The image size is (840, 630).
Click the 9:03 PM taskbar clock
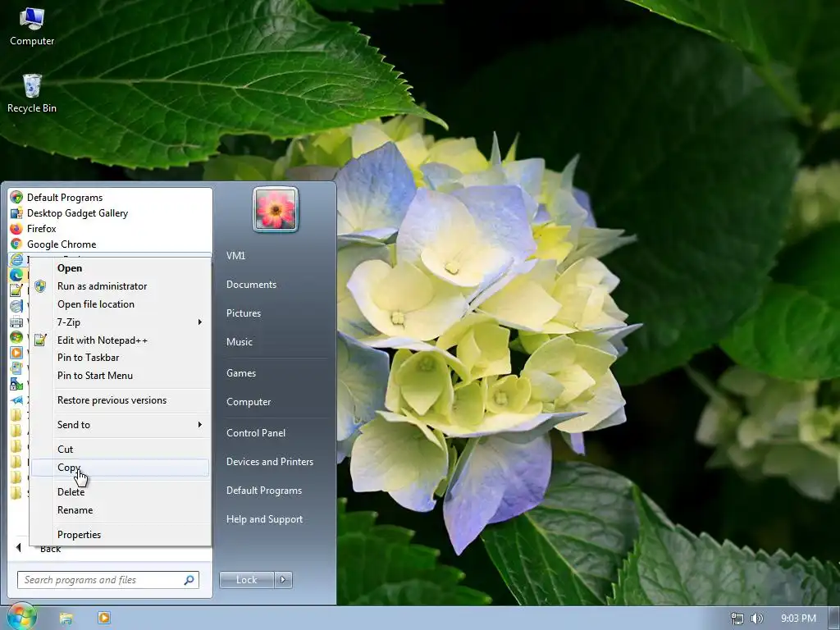coord(798,619)
